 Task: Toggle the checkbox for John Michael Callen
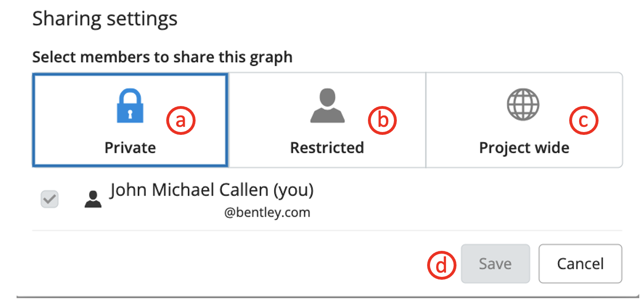point(50,199)
